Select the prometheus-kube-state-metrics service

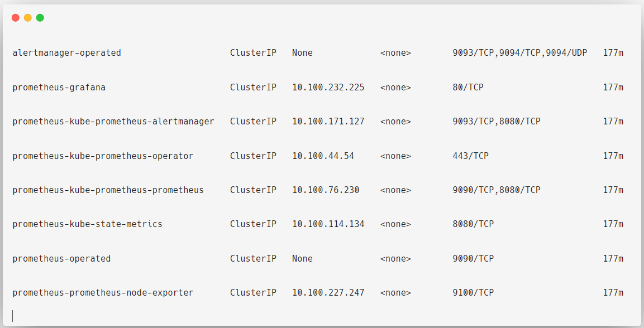87,224
